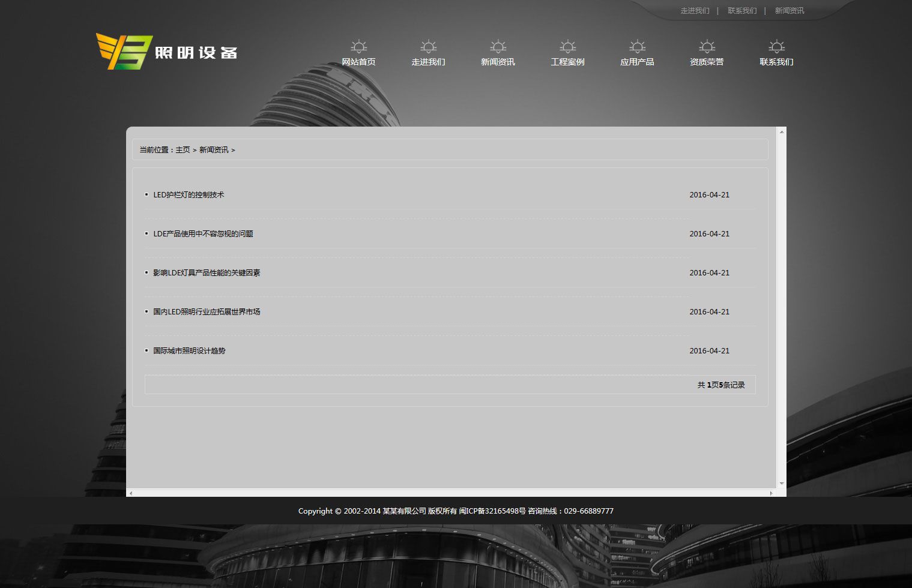Image resolution: width=912 pixels, height=588 pixels.
Task: Select 联系我们 in the top-right utility bar
Action: tap(742, 11)
